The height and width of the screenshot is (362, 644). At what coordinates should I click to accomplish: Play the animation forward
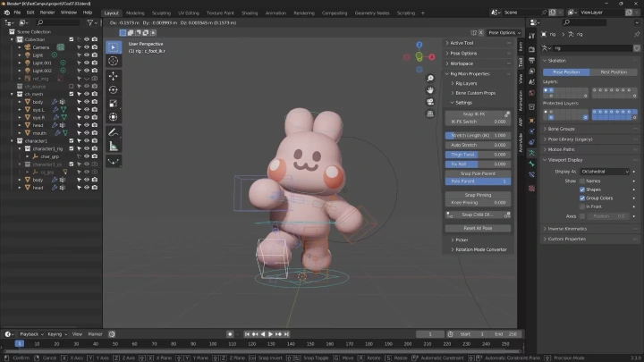271,334
